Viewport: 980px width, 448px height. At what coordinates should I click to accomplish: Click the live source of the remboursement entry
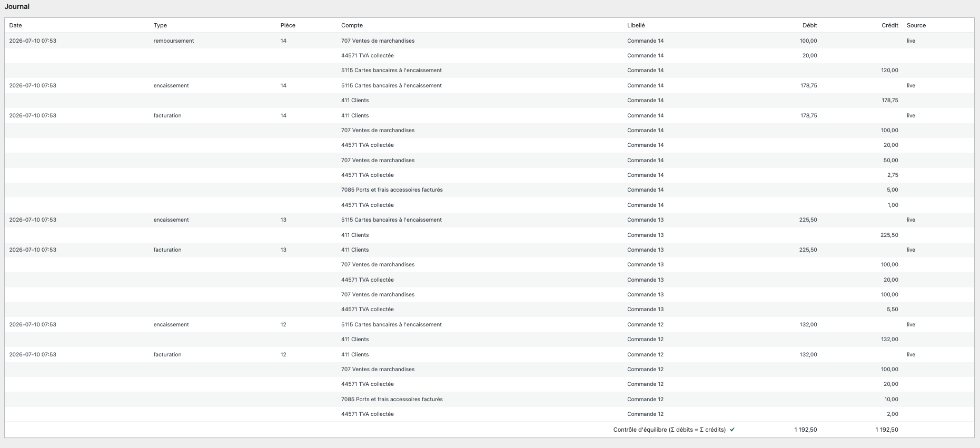(x=911, y=41)
